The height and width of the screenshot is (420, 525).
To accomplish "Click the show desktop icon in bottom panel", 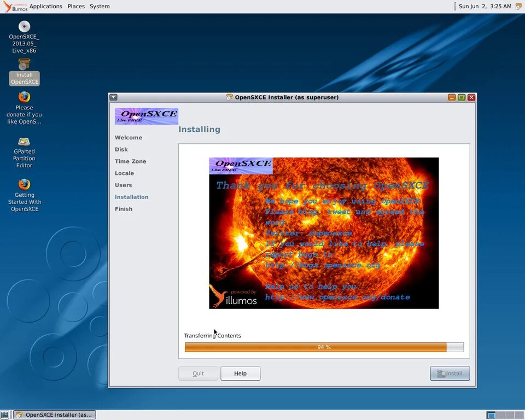I will (x=5, y=415).
